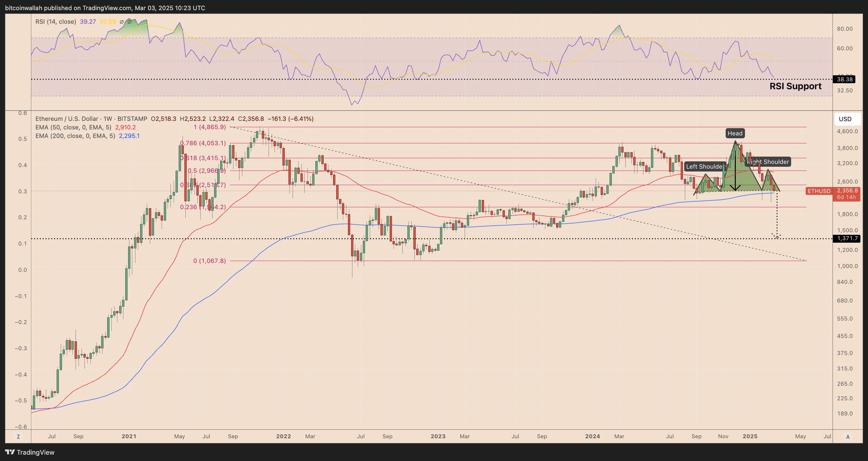Click the 2023 year marker on time axis
This screenshot has width=868, height=461.
click(x=438, y=436)
